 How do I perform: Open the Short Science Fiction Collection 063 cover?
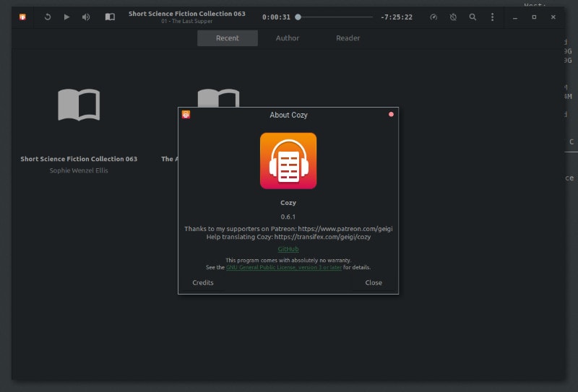[79, 105]
